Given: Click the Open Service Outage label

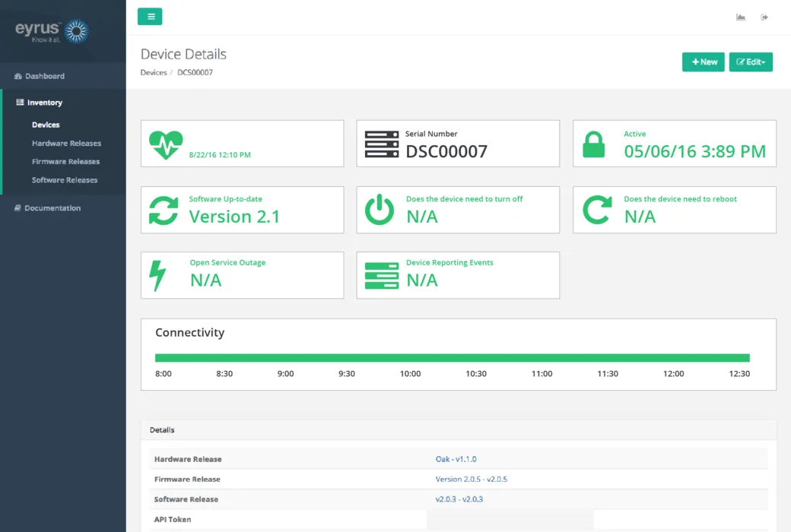Looking at the screenshot, I should (227, 263).
